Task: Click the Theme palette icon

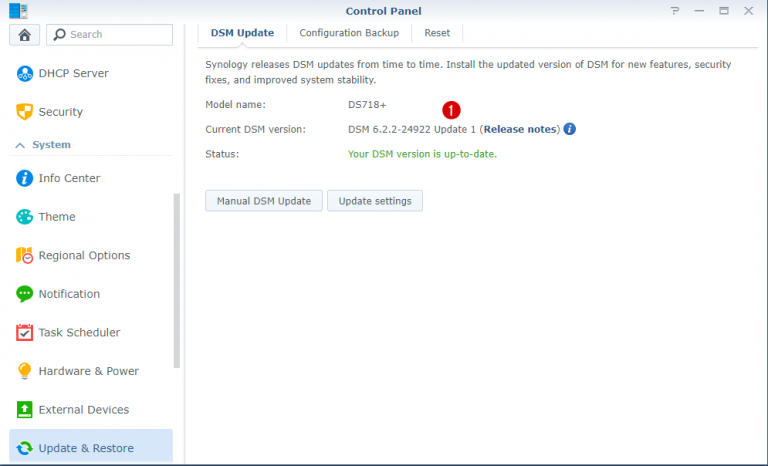Action: (x=24, y=217)
